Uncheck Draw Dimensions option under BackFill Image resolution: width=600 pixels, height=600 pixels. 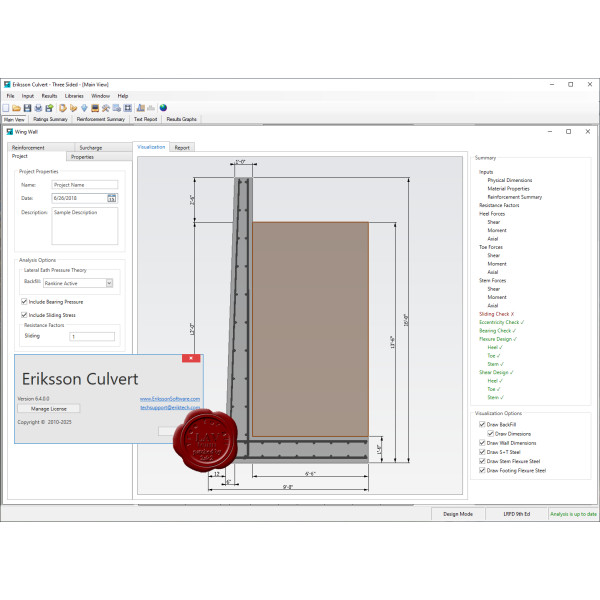490,434
